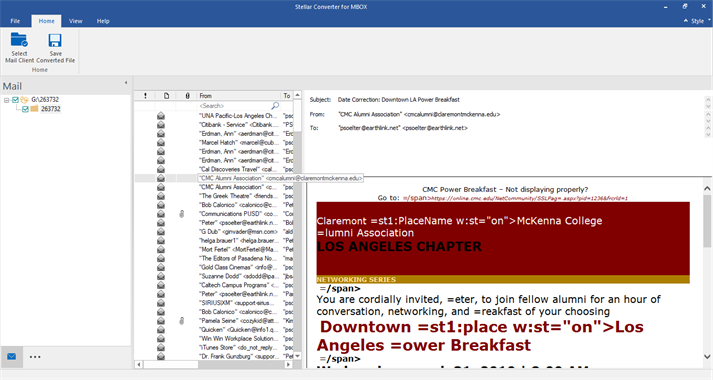Collapse the Mail pane arrow
The image size is (713, 380).
click(126, 83)
